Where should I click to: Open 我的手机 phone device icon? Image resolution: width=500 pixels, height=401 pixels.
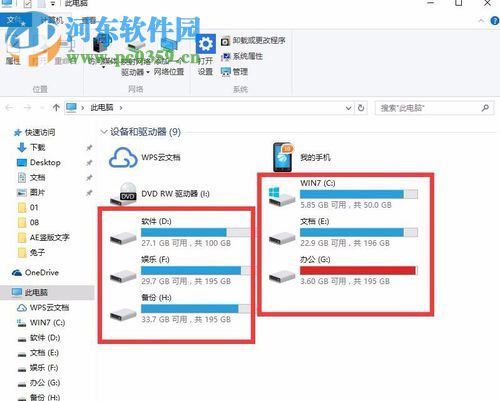coord(283,157)
